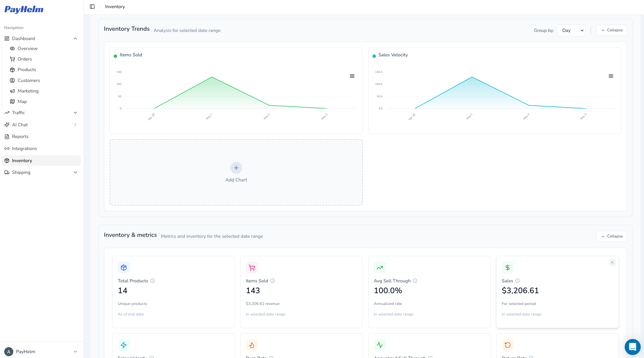Expand the Traffic menu chevron
644x358 pixels.
tap(75, 113)
